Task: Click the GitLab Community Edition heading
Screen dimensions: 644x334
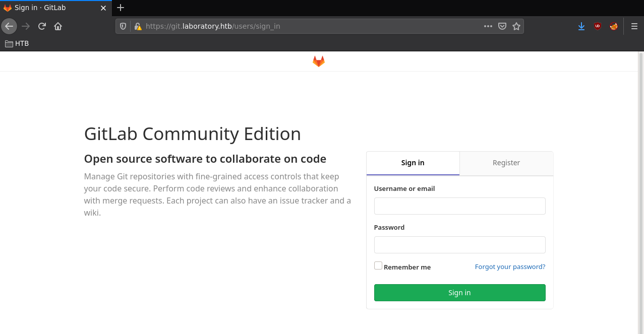Action: pyautogui.click(x=193, y=134)
